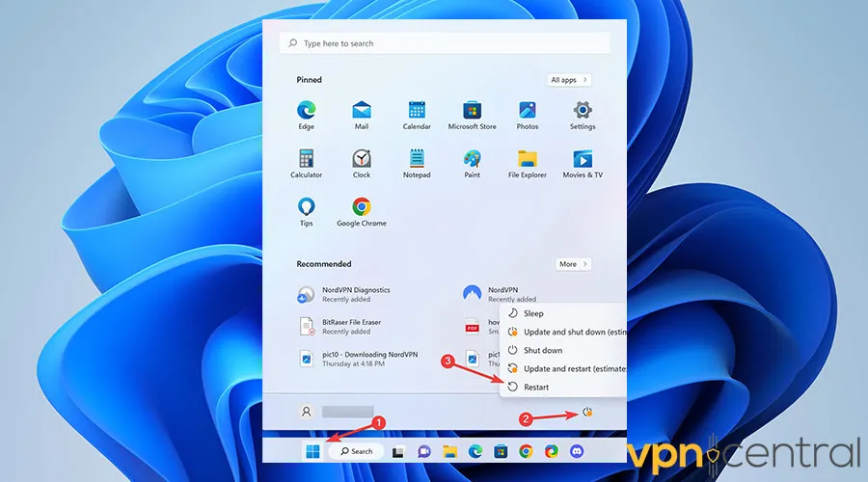The image size is (868, 482).
Task: Open Microsoft Store from the taskbar
Action: coord(501,451)
